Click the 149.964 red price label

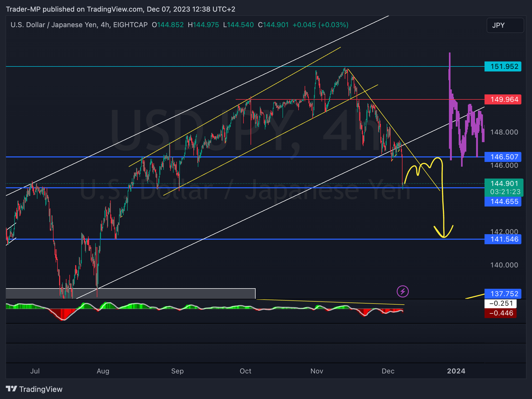pos(503,99)
